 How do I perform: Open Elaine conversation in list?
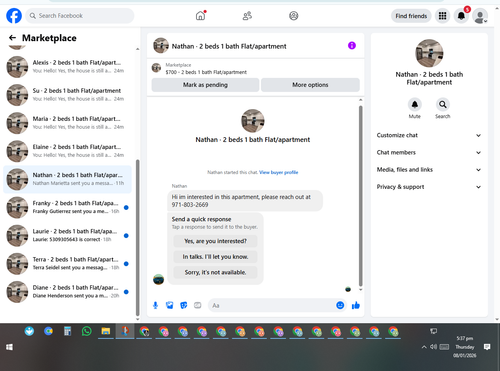click(x=68, y=151)
